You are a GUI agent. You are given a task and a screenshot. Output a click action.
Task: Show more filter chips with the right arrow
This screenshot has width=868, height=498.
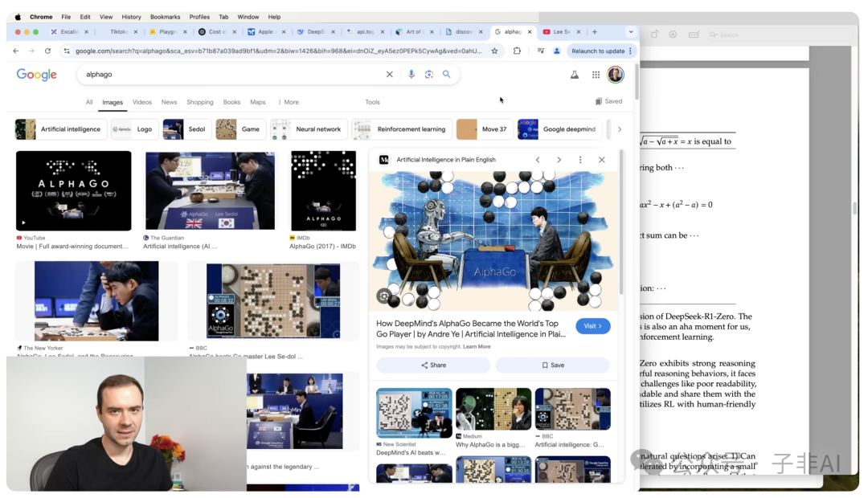(620, 129)
